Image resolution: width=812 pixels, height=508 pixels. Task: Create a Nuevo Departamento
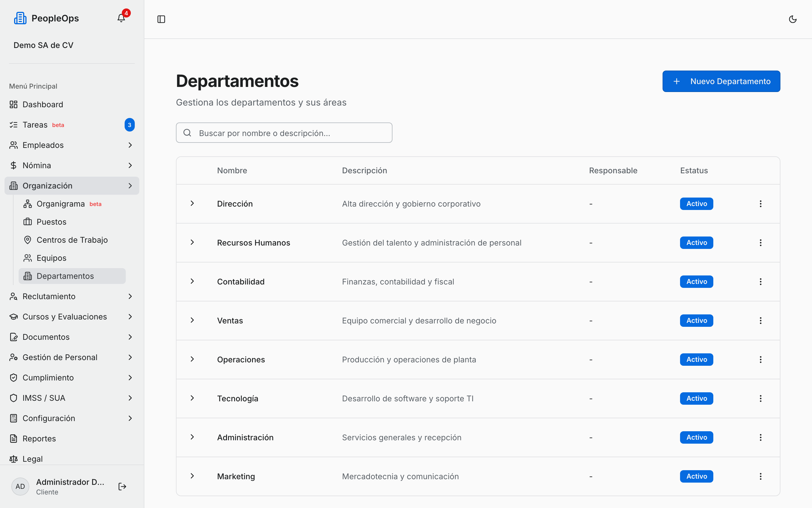click(x=721, y=81)
